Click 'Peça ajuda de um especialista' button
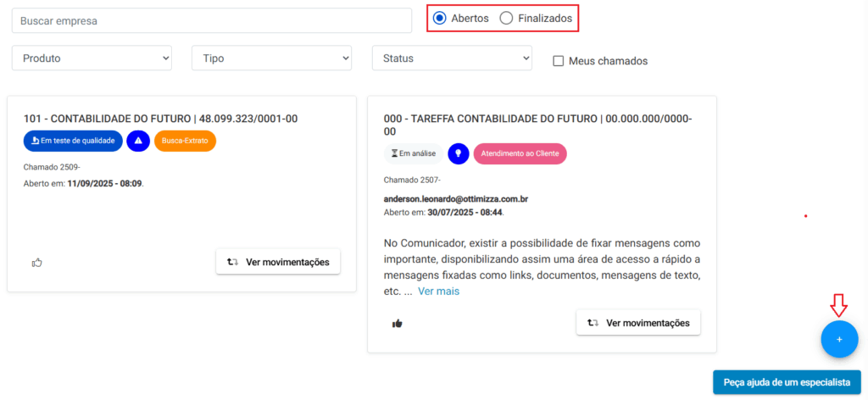Image resolution: width=868 pixels, height=400 pixels. [x=787, y=382]
